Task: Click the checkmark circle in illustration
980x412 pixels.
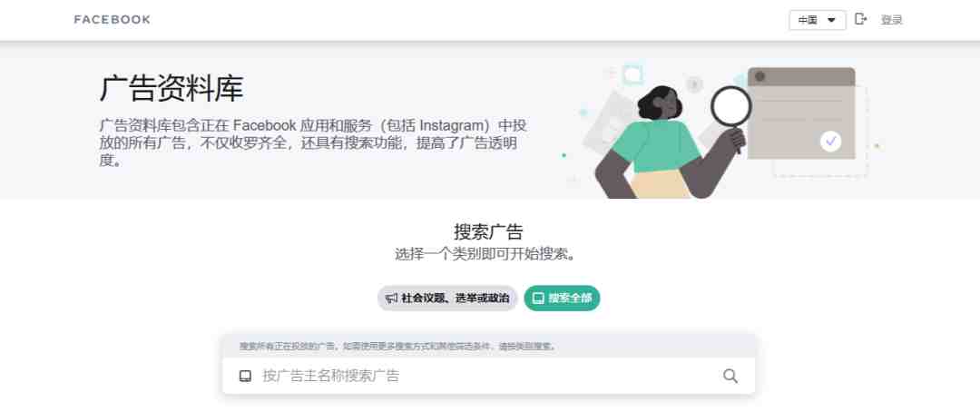Action: tap(830, 142)
